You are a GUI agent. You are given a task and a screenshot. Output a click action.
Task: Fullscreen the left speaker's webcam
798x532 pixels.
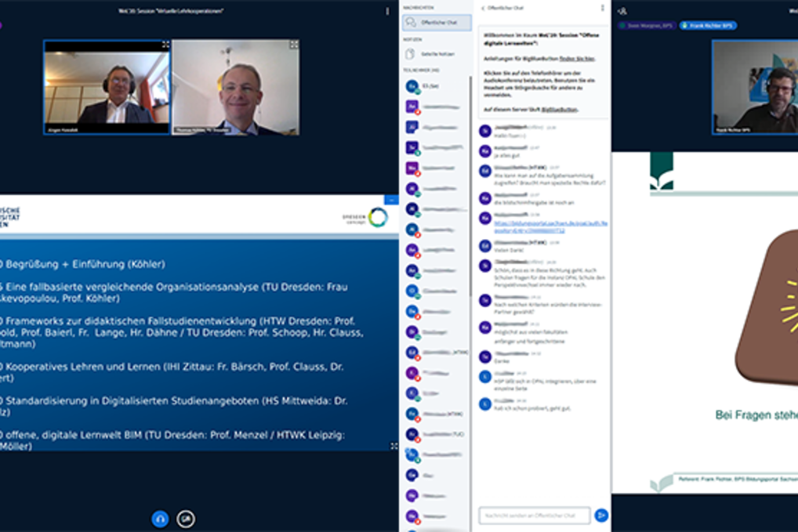pos(165,45)
